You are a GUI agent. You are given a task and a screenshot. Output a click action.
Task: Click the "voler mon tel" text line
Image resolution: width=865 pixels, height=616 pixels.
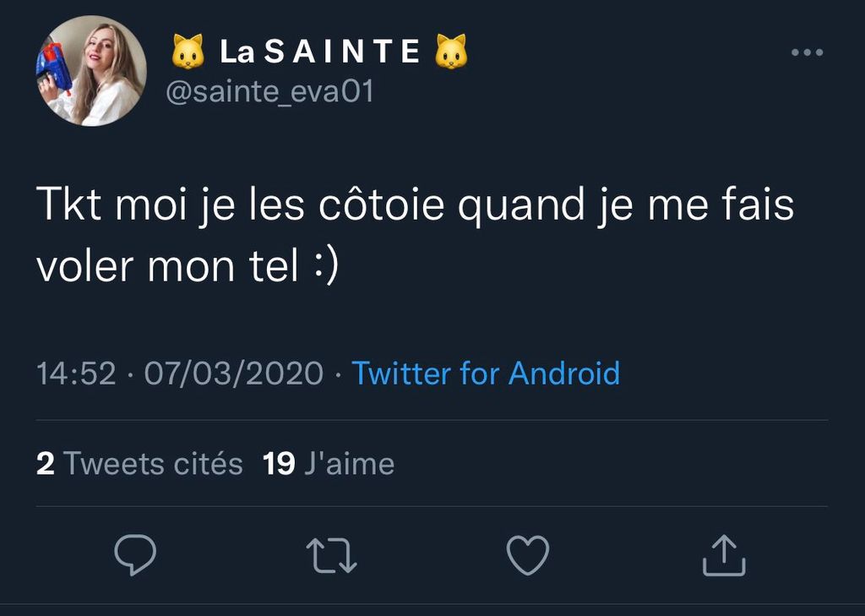[x=167, y=265]
